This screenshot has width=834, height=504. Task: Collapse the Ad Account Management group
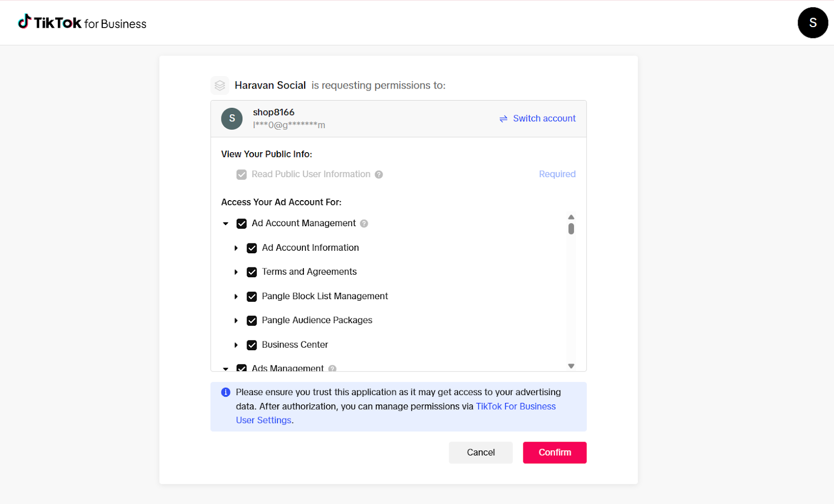[226, 224]
